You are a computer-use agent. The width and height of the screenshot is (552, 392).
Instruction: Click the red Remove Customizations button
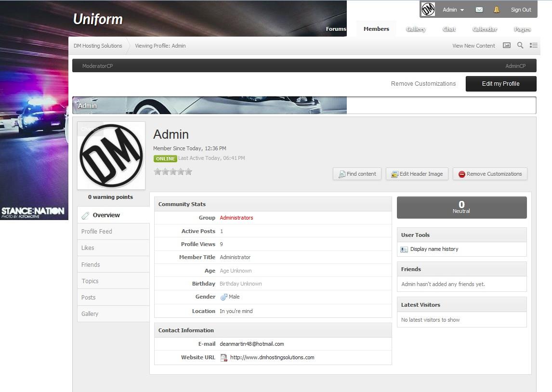pyautogui.click(x=490, y=174)
